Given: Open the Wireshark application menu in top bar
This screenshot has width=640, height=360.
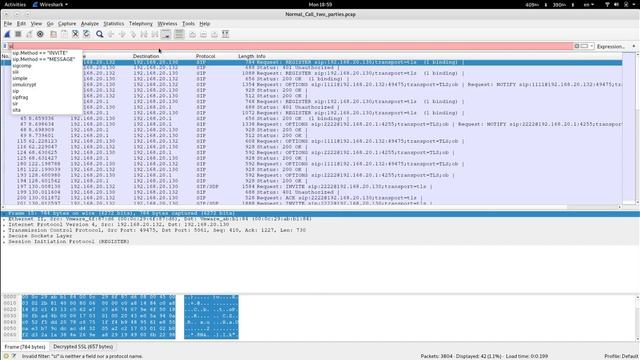Looking at the screenshot, I should [50, 4].
